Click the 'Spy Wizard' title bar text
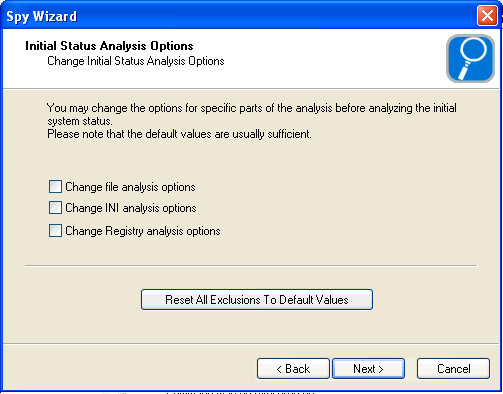Viewport: 503px width, 394px height. [x=42, y=16]
